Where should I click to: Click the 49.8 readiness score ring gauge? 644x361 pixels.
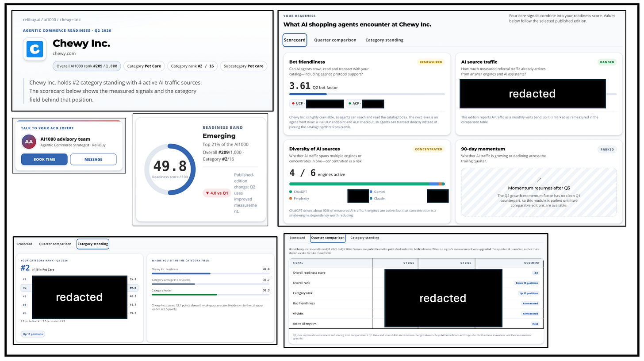tap(169, 169)
